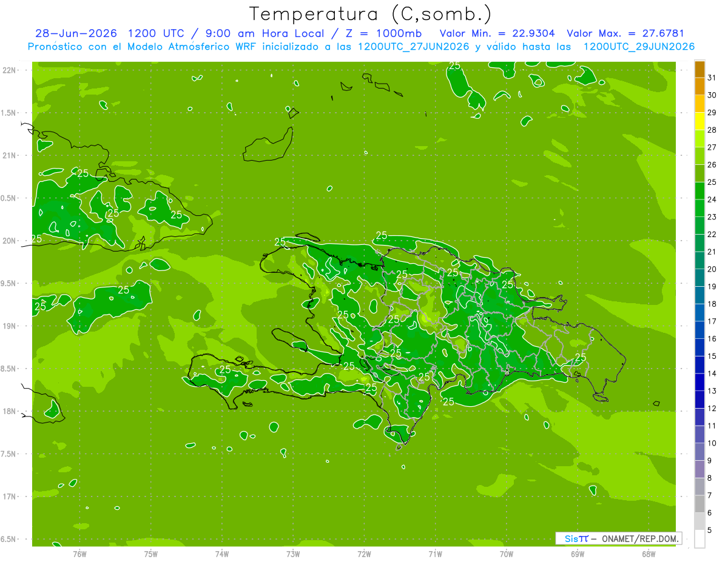This screenshot has width=728, height=562.
Task: Click legend value 5
Action: point(710,530)
